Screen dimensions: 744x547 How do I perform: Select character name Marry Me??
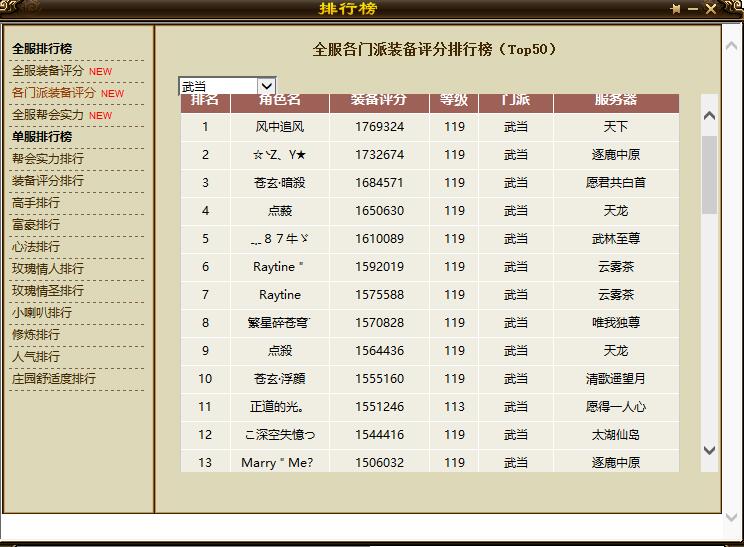coord(277,463)
